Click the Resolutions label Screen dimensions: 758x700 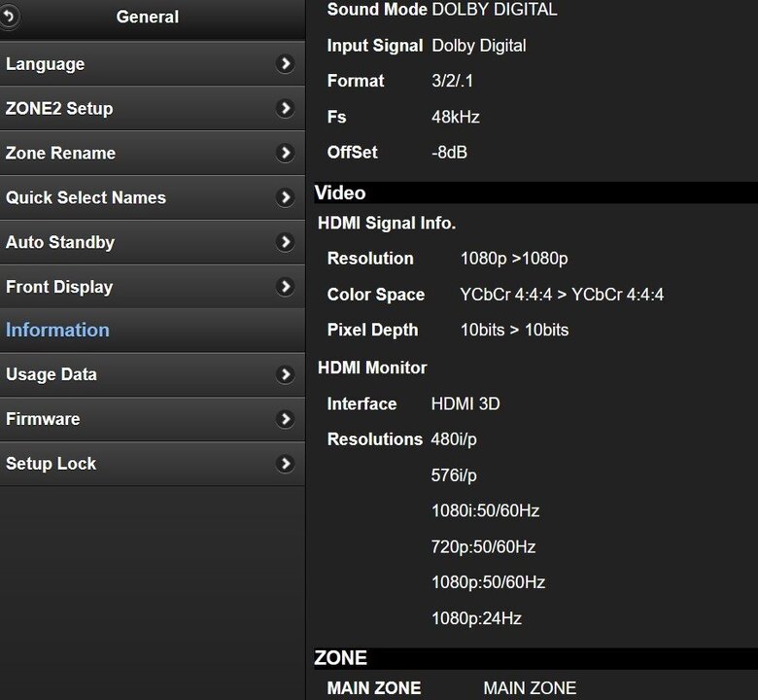pos(375,439)
